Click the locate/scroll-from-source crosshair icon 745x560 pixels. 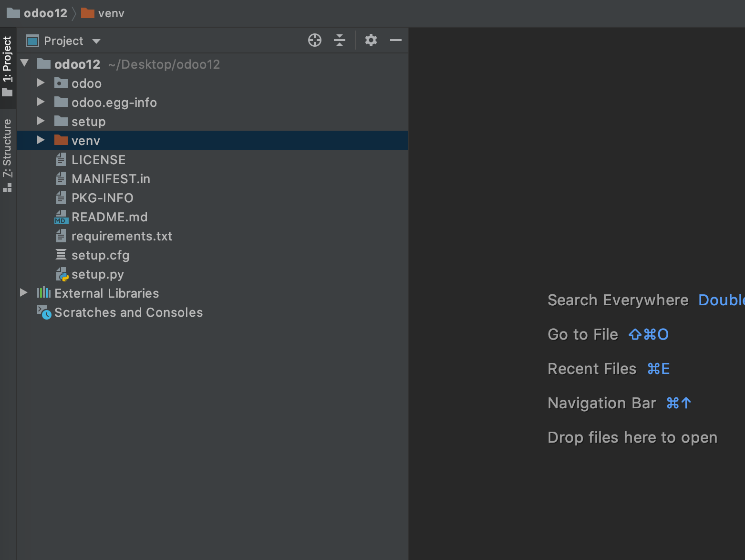[x=315, y=41]
